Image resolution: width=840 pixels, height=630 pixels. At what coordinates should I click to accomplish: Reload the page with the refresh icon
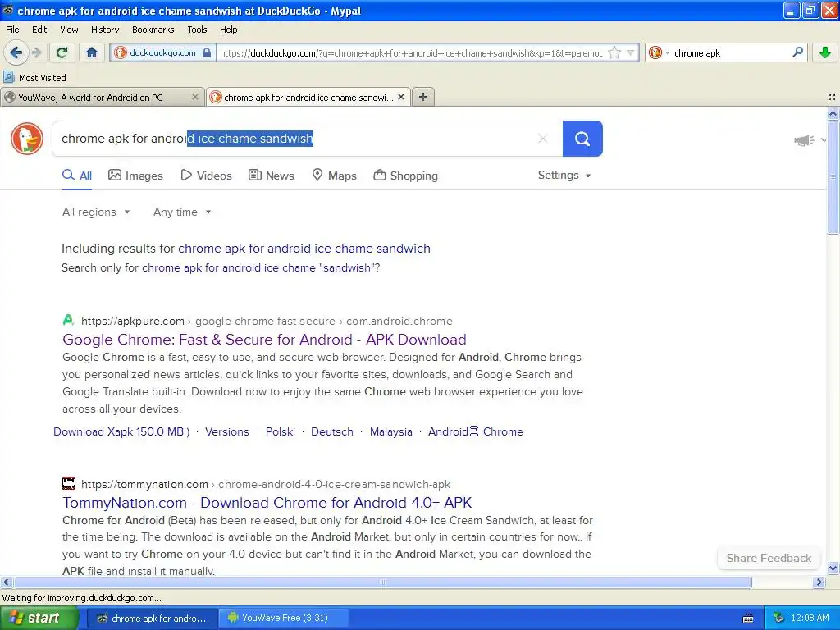tap(62, 52)
